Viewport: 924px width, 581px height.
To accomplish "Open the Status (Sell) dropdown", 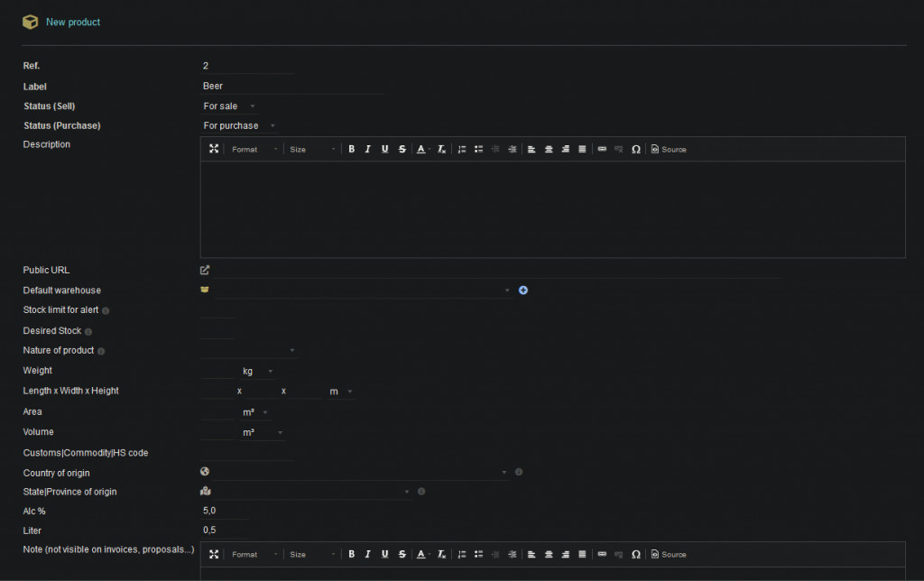I will (x=229, y=106).
